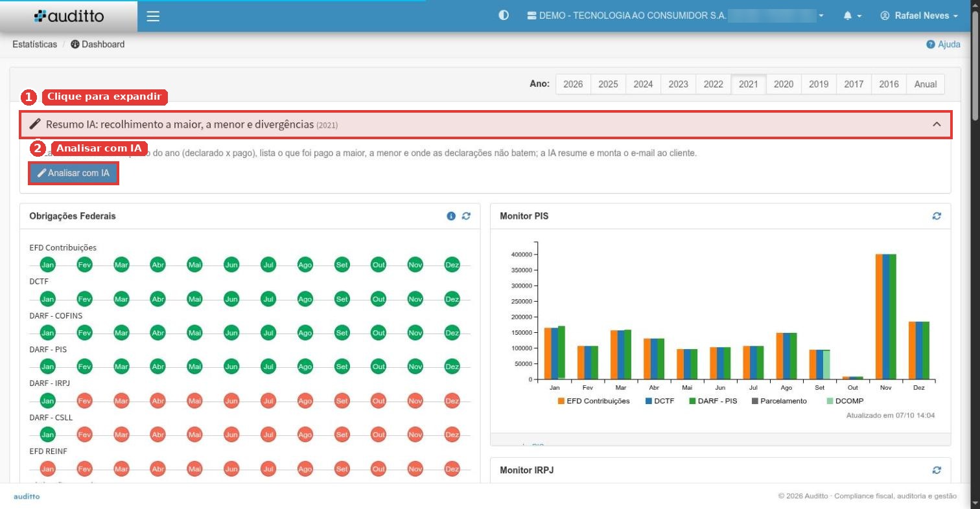The width and height of the screenshot is (980, 509).
Task: Click Set status circle in DARF - PIS row
Action: [342, 366]
